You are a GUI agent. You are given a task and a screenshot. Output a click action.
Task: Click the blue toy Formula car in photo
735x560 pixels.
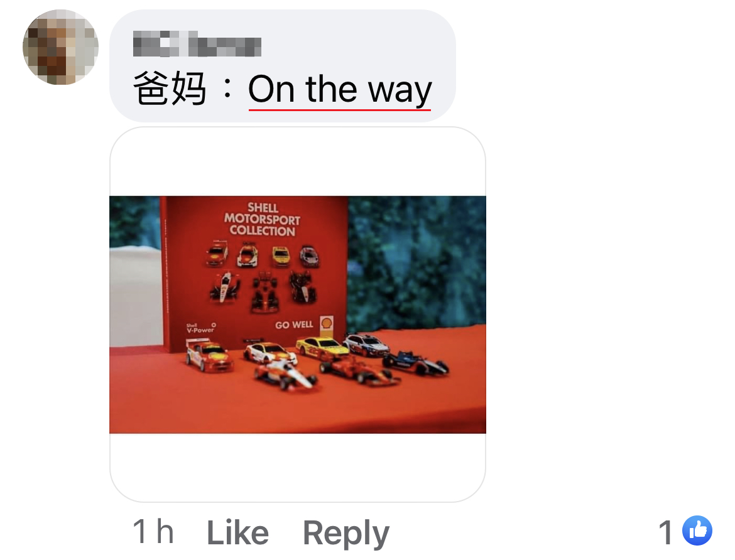(416, 363)
